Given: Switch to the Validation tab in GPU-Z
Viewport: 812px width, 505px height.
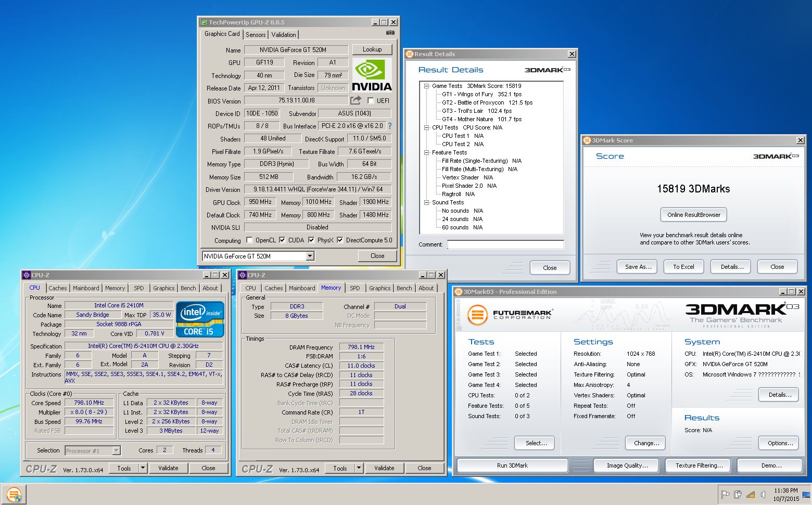Looking at the screenshot, I should pyautogui.click(x=284, y=35).
